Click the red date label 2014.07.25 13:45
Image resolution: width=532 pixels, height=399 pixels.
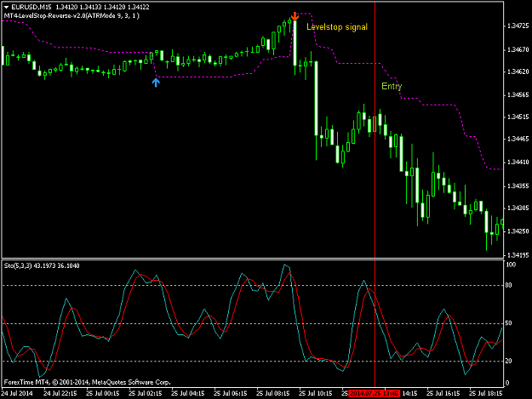point(374,394)
